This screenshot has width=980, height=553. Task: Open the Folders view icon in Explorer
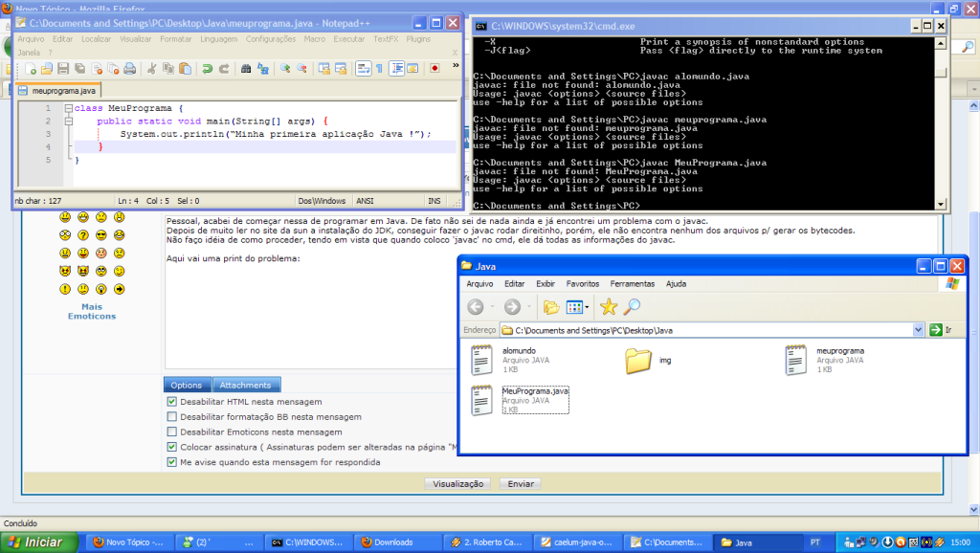[x=551, y=307]
